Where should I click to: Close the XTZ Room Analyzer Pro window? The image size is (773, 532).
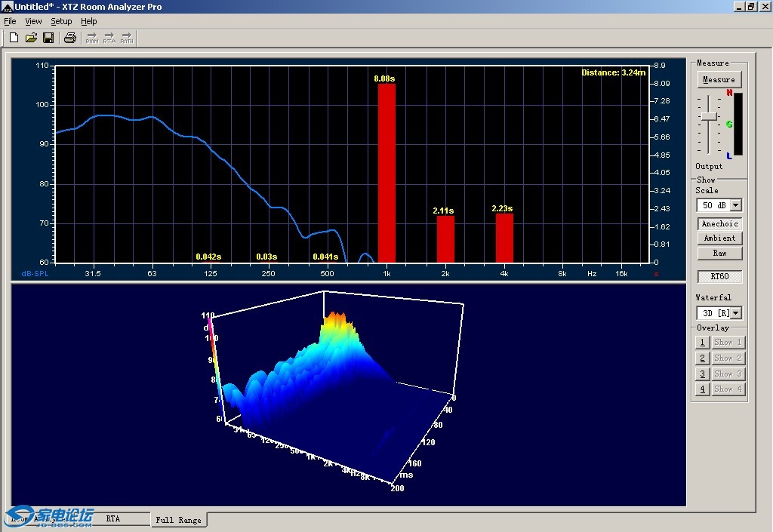click(765, 6)
